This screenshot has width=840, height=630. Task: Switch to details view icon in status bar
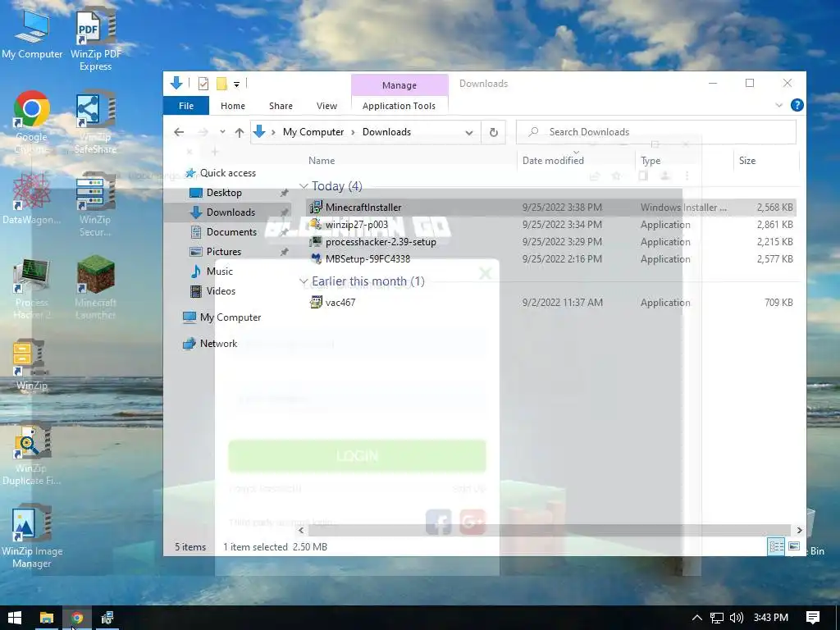point(776,546)
